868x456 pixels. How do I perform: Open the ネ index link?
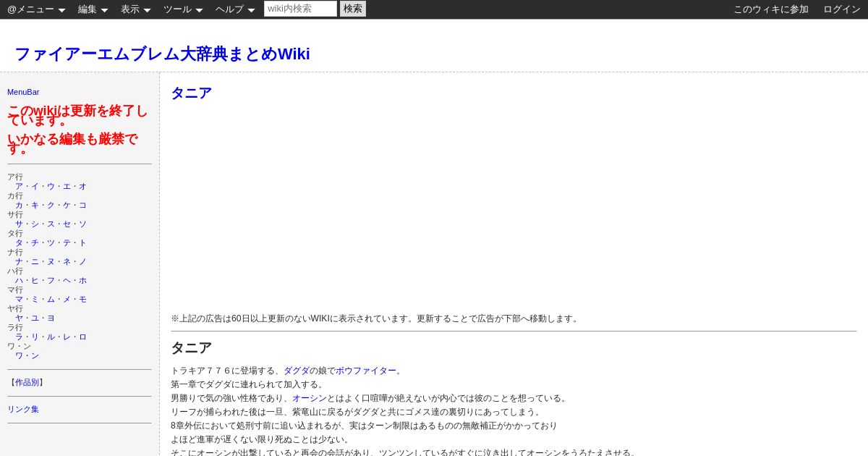(67, 262)
